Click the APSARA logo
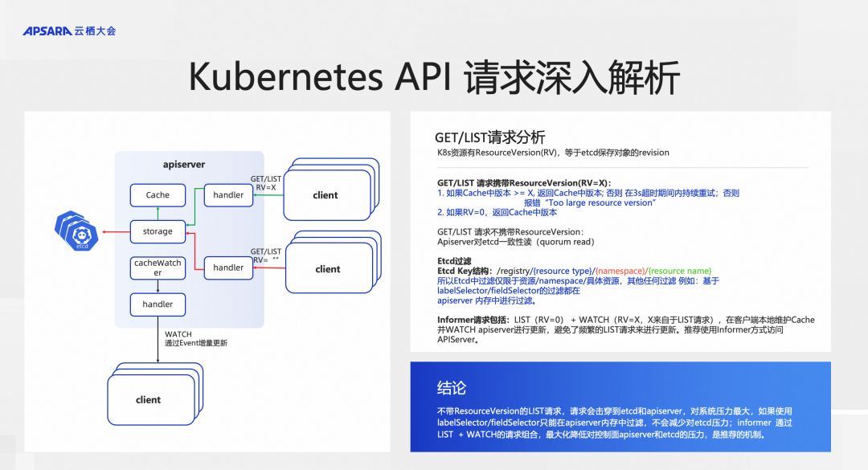The image size is (868, 470). pyautogui.click(x=69, y=31)
